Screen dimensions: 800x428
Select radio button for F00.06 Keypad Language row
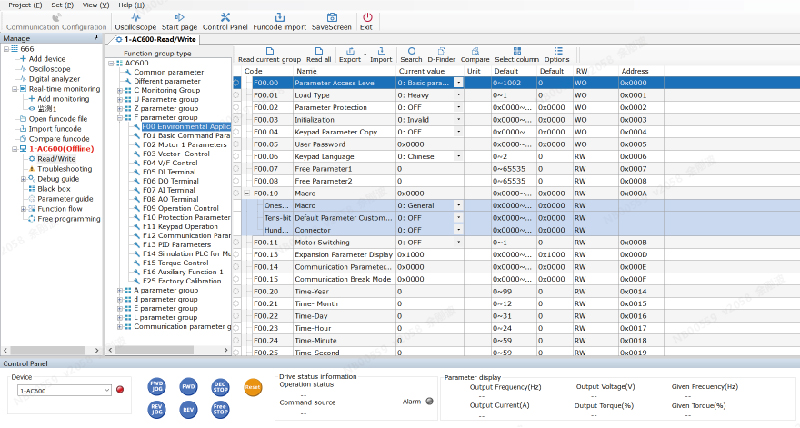[x=237, y=156]
